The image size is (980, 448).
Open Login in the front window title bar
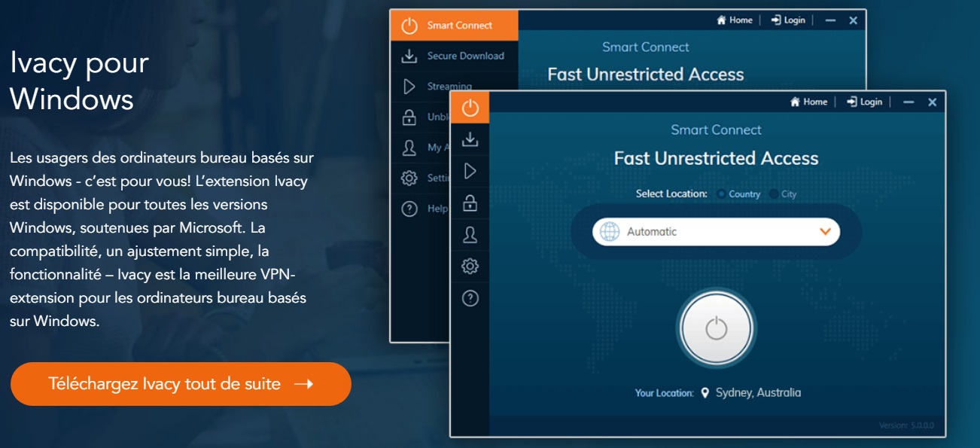point(864,102)
